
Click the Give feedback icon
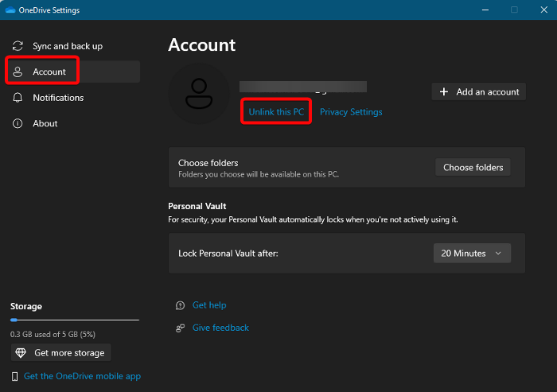[x=180, y=328]
